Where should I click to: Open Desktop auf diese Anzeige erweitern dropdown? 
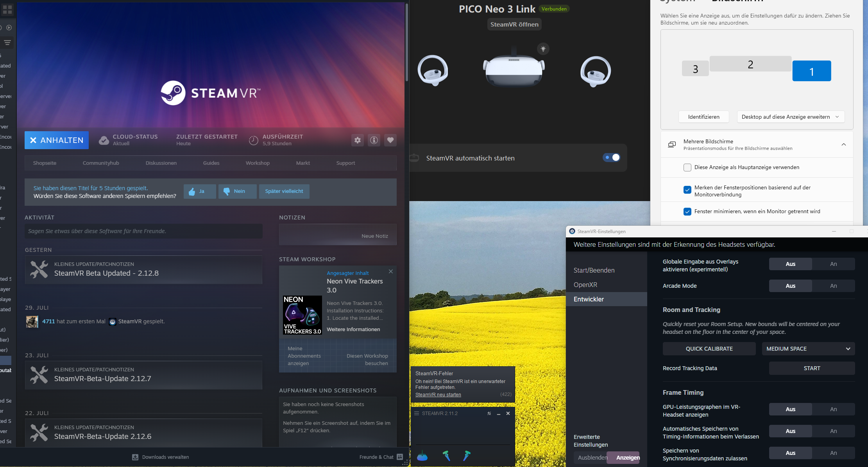pos(790,117)
